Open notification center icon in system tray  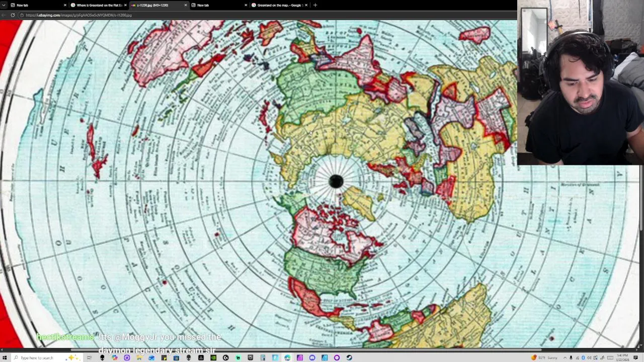pyautogui.click(x=636, y=357)
